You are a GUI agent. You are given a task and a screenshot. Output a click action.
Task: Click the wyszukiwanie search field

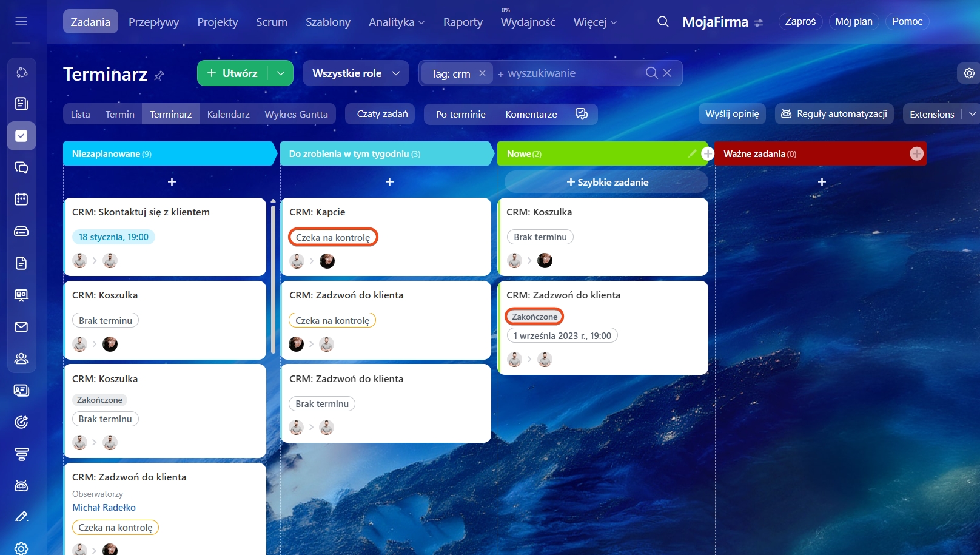click(x=570, y=73)
